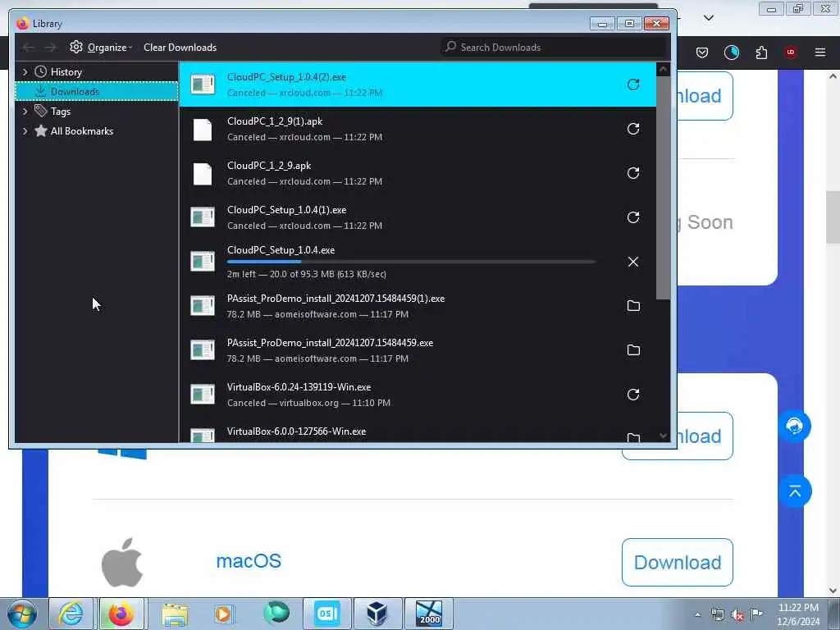Open Windows Explorer from the taskbar
Viewport: 840px width, 630px height.
[x=175, y=614]
